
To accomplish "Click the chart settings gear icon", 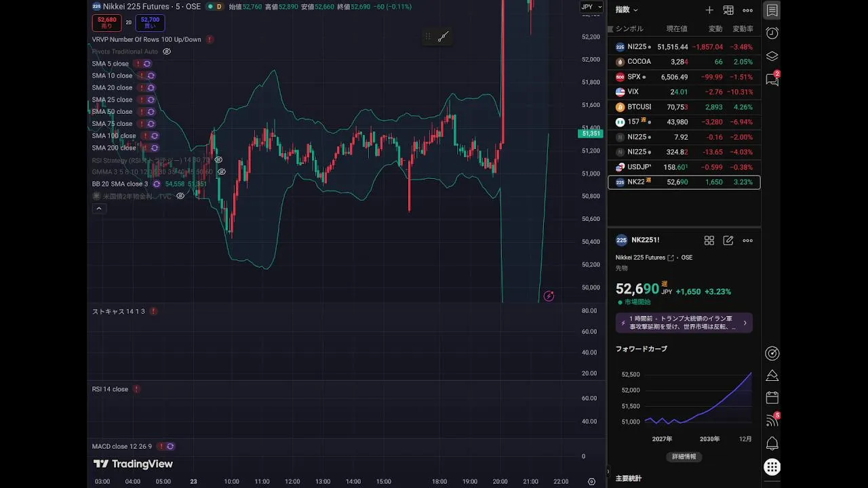I will pos(591,482).
